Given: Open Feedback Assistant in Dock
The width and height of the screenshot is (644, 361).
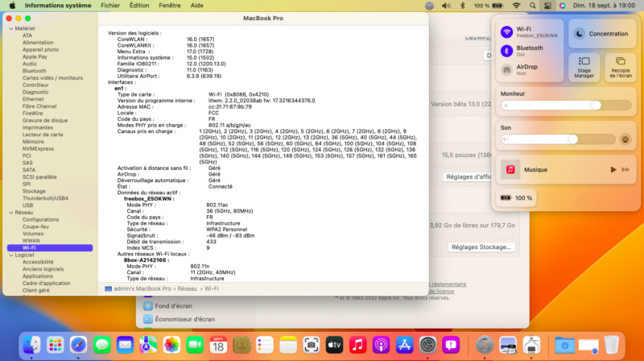Looking at the screenshot, I should [x=451, y=345].
